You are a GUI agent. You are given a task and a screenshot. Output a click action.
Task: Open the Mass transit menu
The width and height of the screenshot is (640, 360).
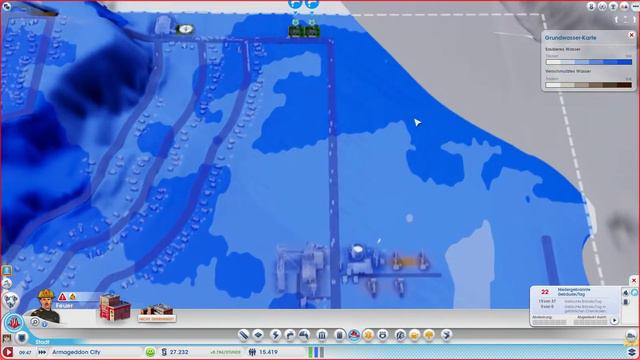coord(415,335)
